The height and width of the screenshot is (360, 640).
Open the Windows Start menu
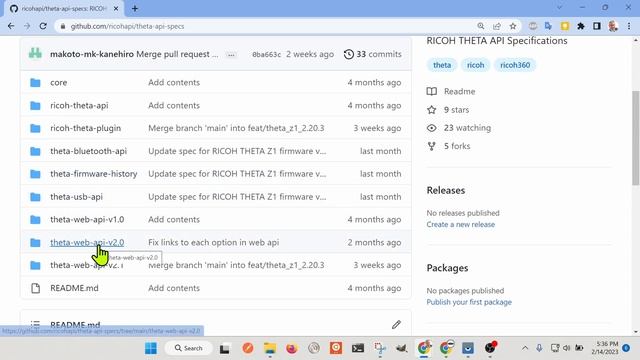[151, 348]
